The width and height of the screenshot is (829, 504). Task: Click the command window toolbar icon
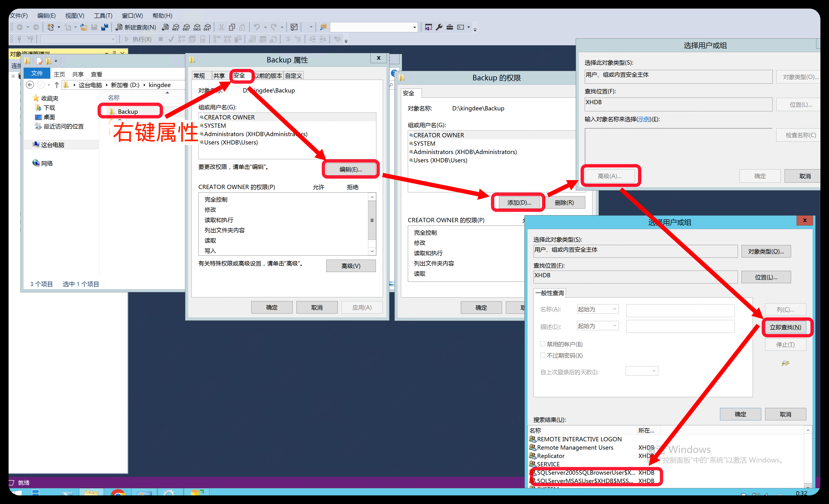461,27
